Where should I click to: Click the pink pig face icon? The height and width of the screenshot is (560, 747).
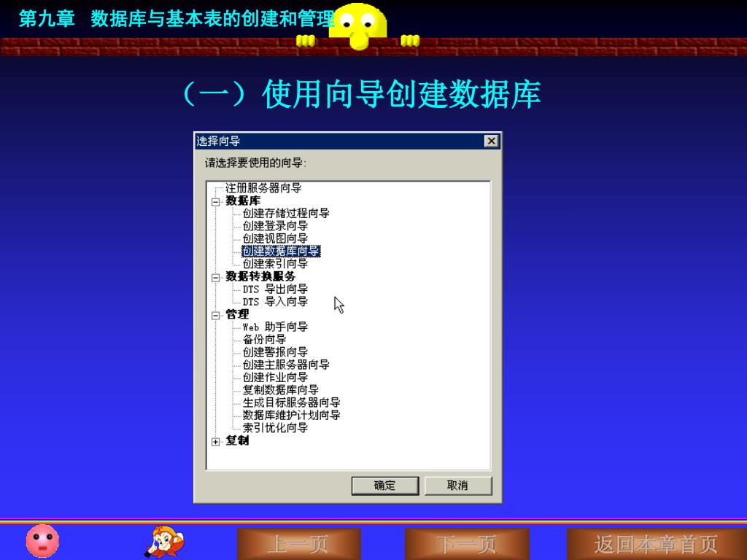(x=42, y=541)
